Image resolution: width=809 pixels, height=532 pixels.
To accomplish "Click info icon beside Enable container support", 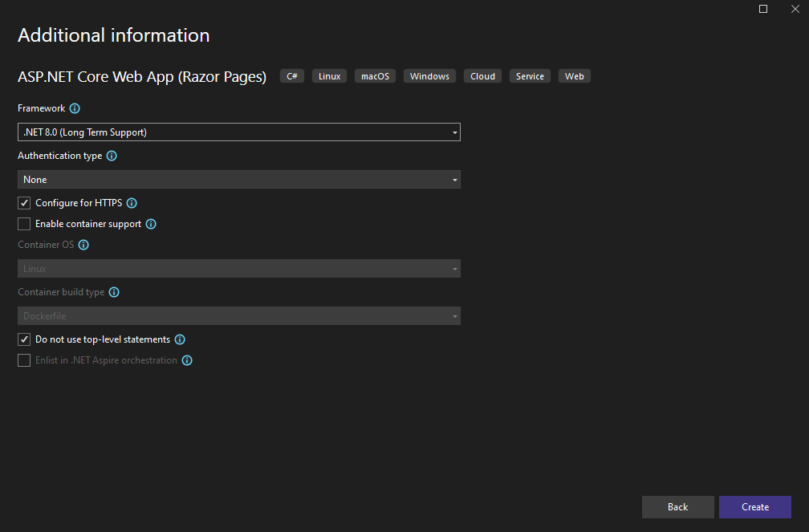I will 151,224.
